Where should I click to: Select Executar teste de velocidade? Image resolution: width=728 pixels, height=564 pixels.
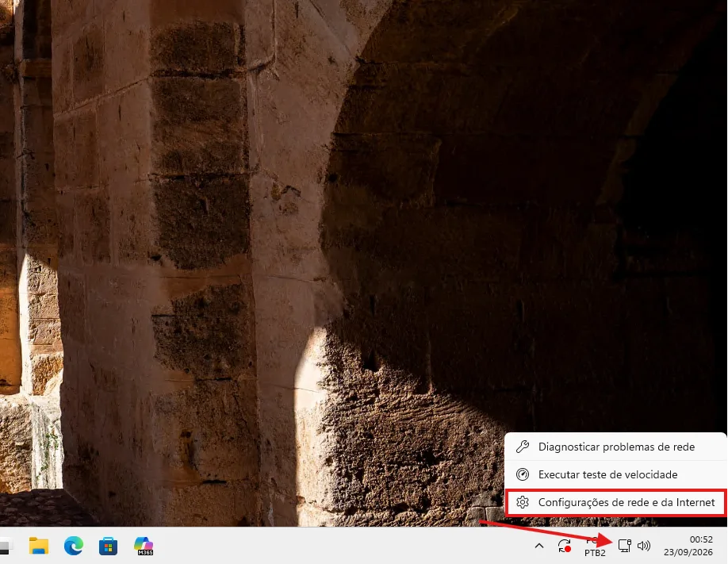(615, 474)
